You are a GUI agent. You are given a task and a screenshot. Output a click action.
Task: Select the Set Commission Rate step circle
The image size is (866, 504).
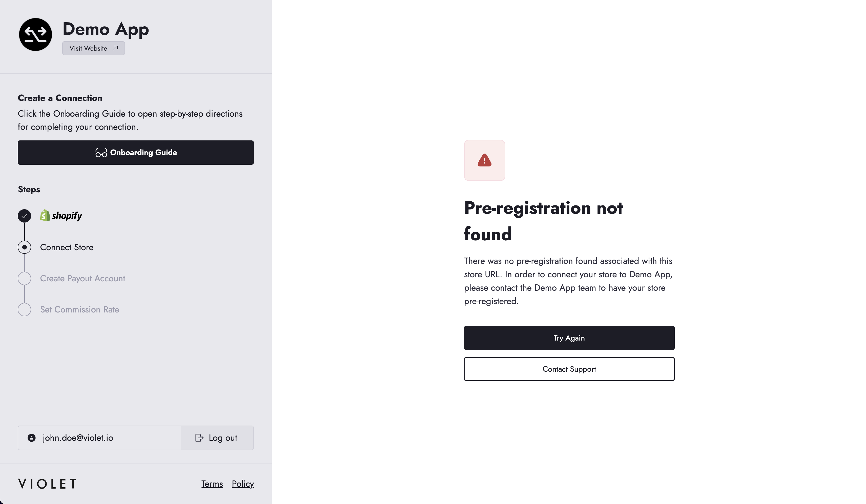24,309
